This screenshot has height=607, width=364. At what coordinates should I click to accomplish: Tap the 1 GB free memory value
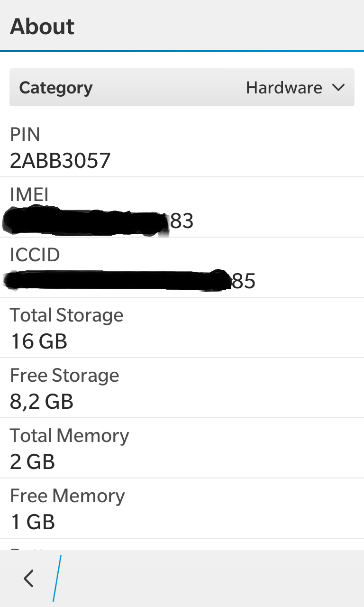(33, 522)
